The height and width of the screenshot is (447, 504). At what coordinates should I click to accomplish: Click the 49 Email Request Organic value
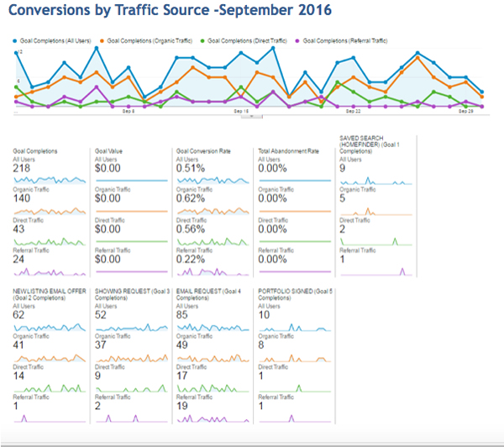click(x=182, y=345)
